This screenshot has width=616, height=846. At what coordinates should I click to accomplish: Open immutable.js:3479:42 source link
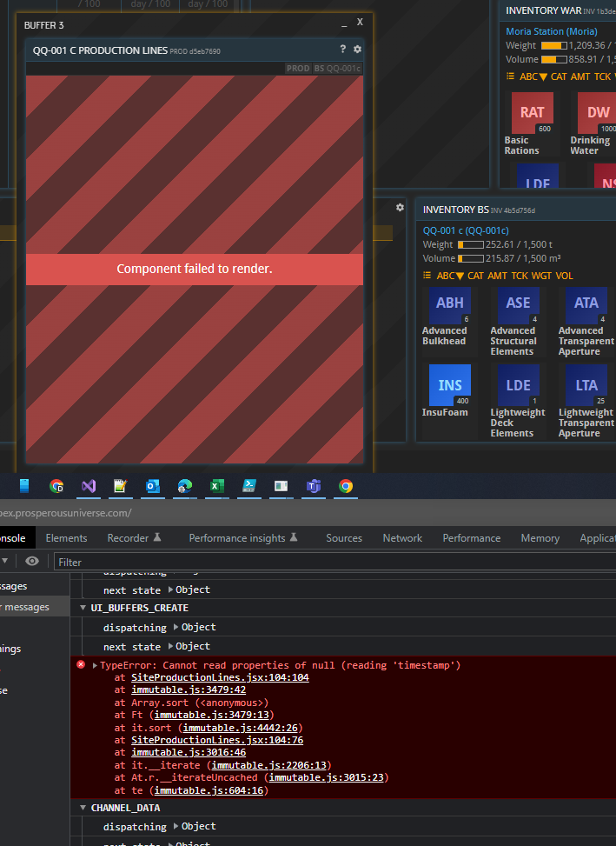point(189,689)
